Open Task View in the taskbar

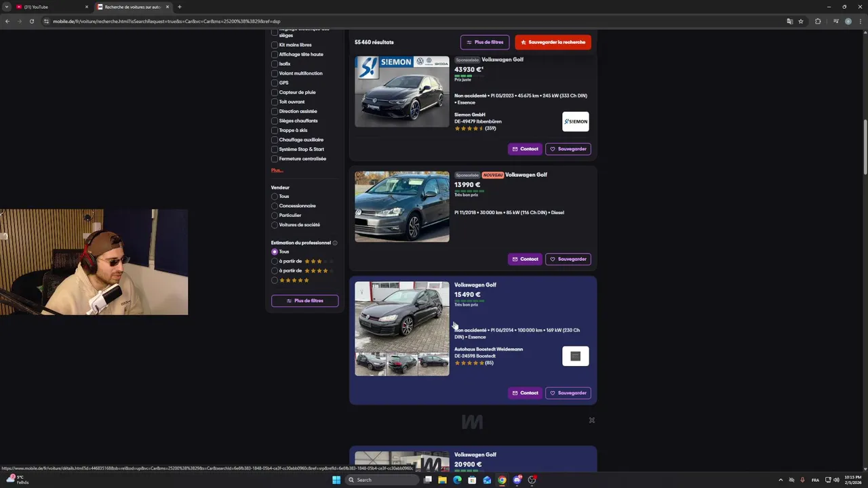point(428,480)
